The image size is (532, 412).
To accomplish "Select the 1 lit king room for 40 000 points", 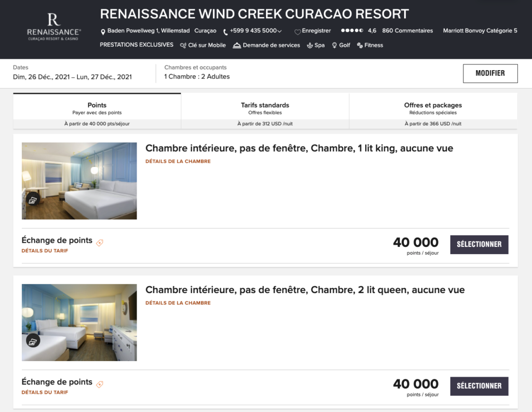I will tap(478, 244).
